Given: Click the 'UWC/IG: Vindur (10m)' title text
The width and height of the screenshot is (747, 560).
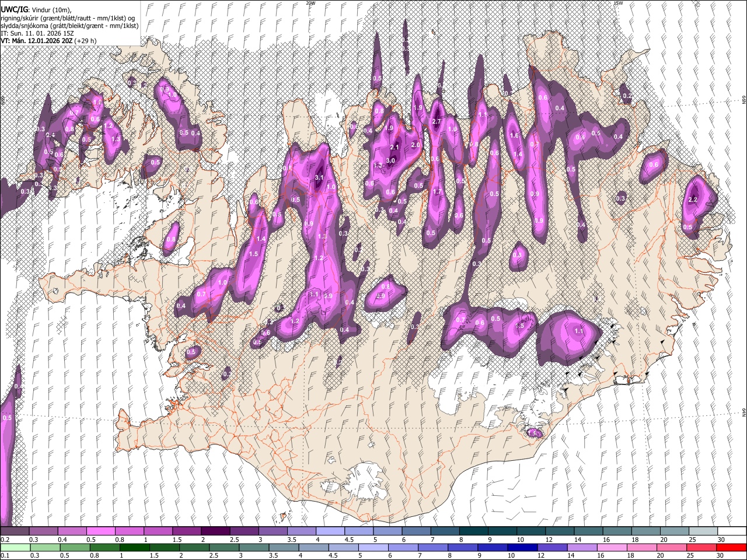Looking at the screenshot, I should tap(36, 10).
